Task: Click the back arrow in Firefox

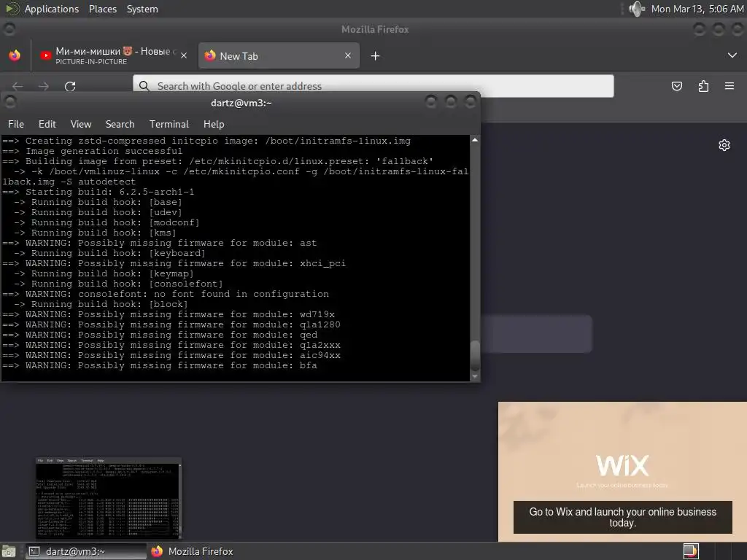Action: pos(18,86)
